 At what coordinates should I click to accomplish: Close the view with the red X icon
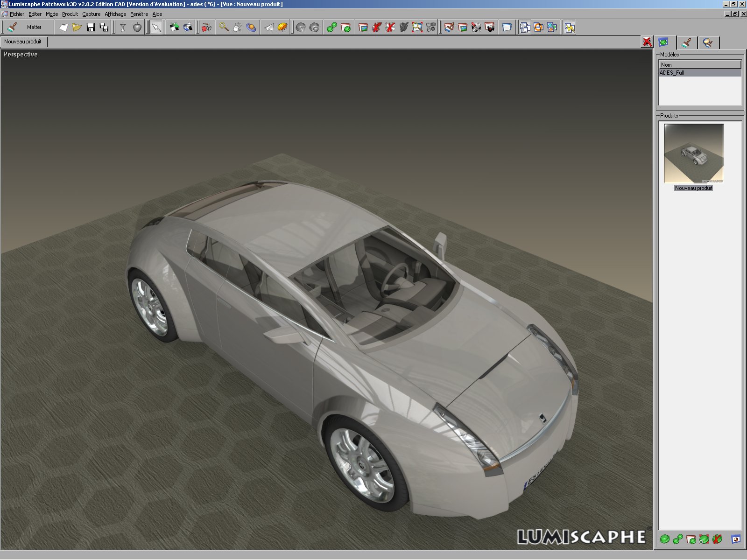coord(647,42)
